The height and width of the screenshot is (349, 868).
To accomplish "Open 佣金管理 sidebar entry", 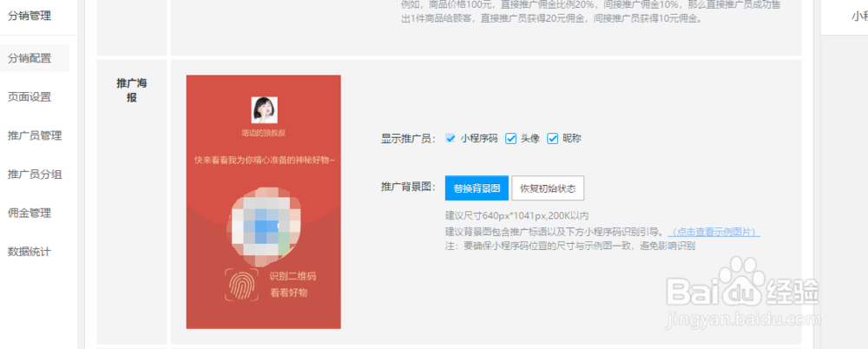I will (30, 213).
